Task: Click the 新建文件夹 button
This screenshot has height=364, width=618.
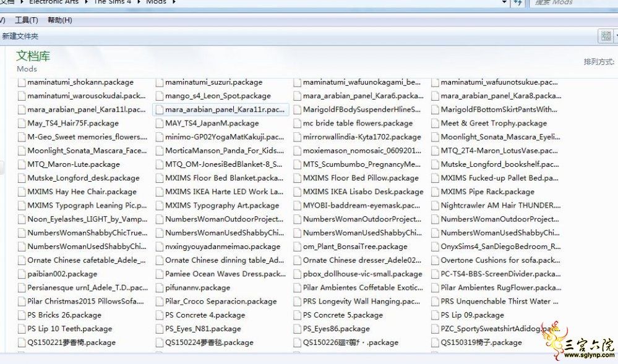Action: coord(20,36)
